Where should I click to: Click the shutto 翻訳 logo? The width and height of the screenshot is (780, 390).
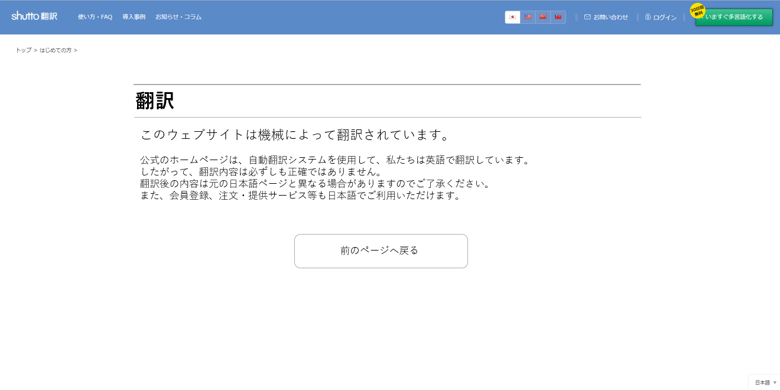34,16
